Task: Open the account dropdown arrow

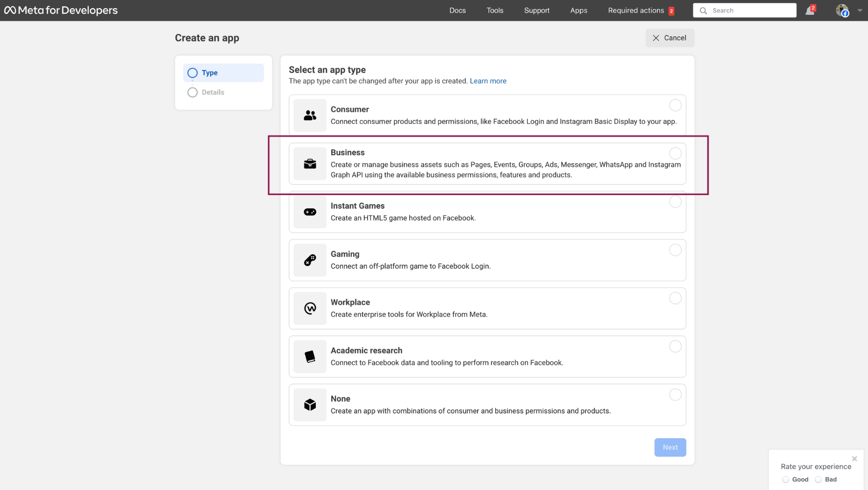Action: point(860,10)
